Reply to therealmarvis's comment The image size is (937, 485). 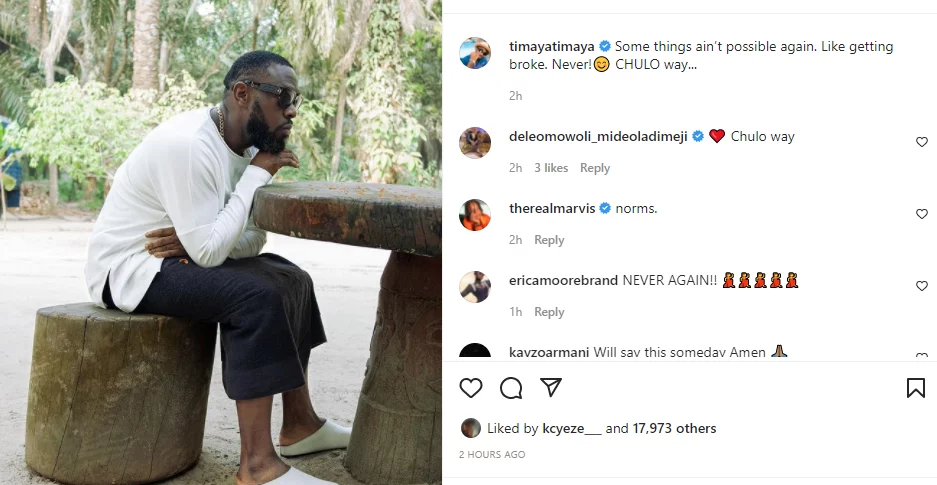pyautogui.click(x=549, y=240)
